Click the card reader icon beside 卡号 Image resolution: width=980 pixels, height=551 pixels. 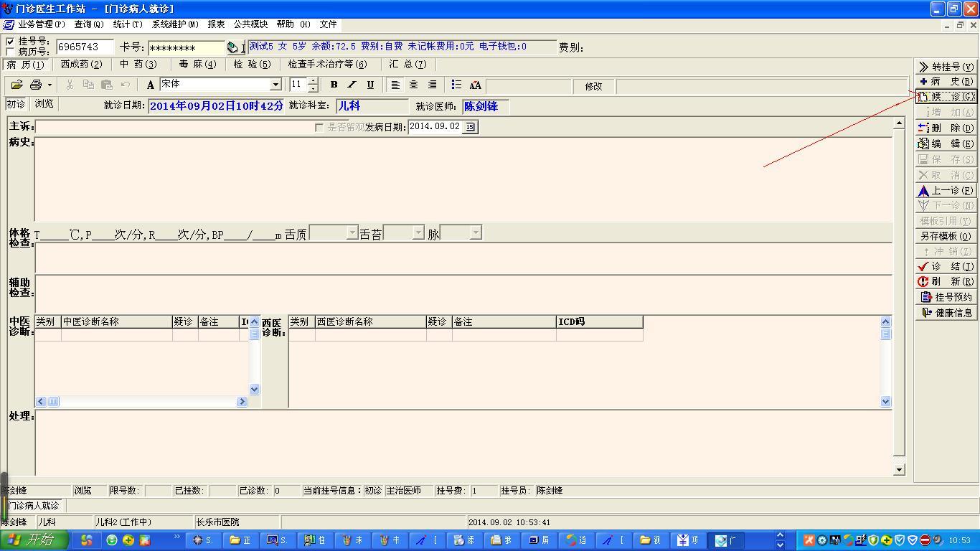coord(233,47)
